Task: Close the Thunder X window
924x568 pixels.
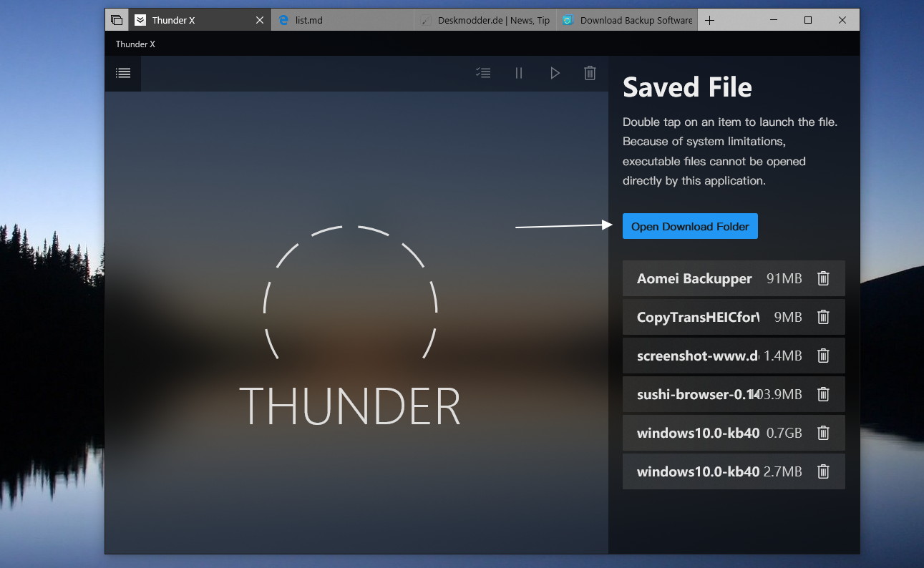Action: click(842, 20)
